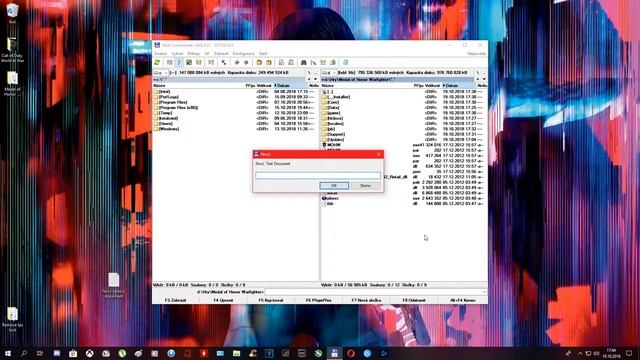Click F3 Zobrazit function button
640x360 pixels.
(176, 300)
